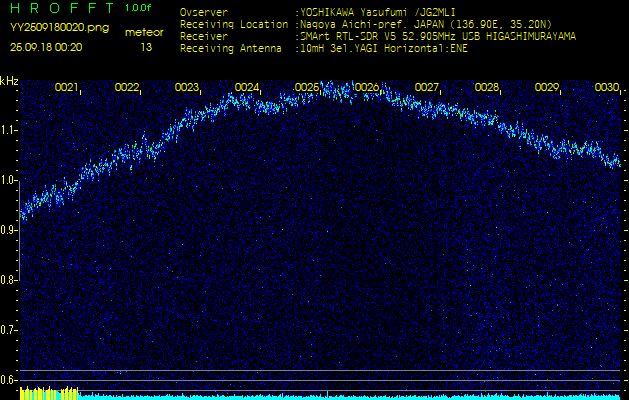Select the 0025 time marker
This screenshot has height=400, width=629.
[x=307, y=88]
